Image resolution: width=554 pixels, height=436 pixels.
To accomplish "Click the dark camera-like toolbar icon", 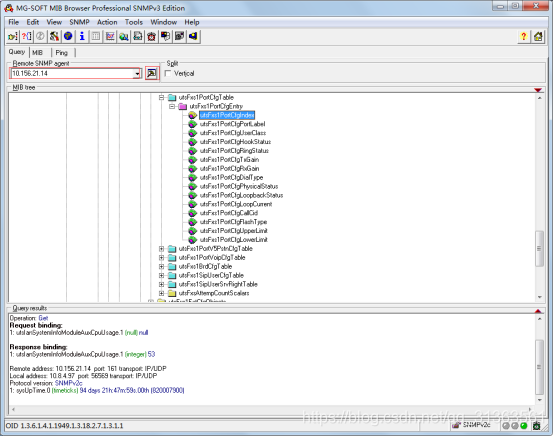I will (x=179, y=36).
